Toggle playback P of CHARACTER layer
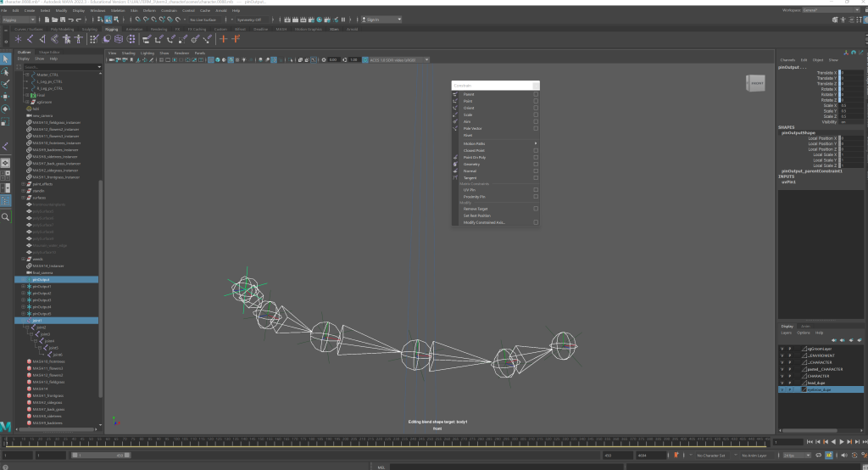Image resolution: width=868 pixels, height=470 pixels. coord(790,376)
